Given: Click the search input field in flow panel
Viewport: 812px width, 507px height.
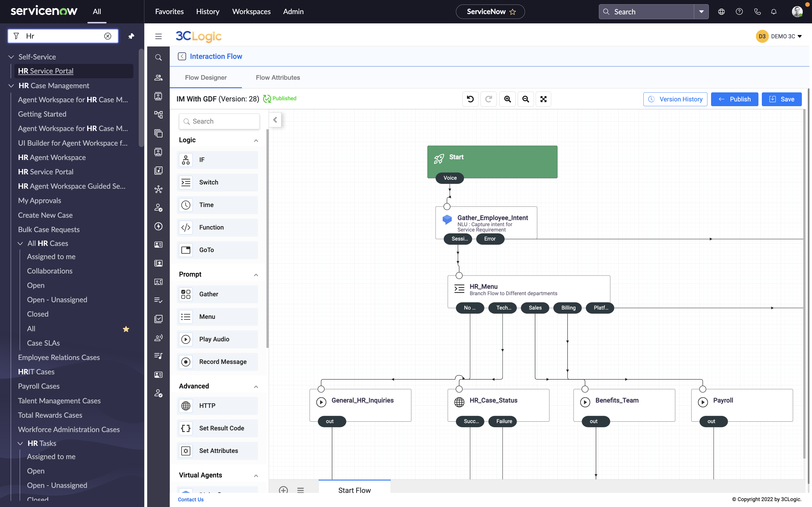Looking at the screenshot, I should (x=219, y=121).
